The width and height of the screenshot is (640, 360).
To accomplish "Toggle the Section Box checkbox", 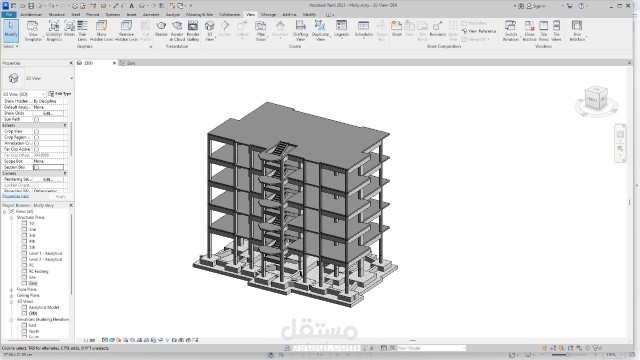I will (x=36, y=167).
